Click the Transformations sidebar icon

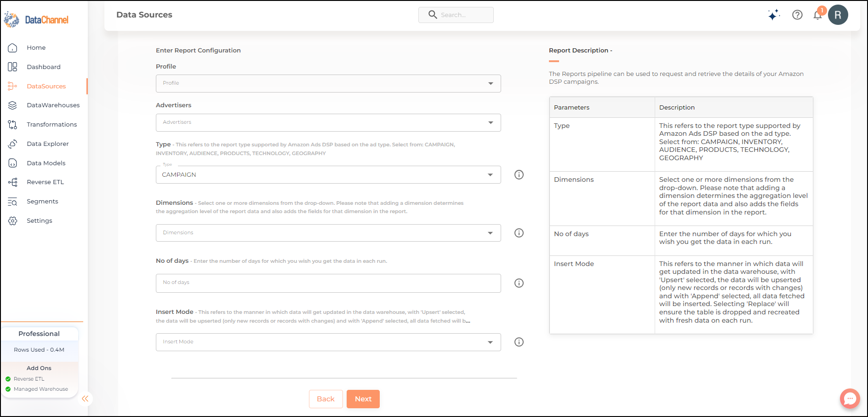point(12,125)
